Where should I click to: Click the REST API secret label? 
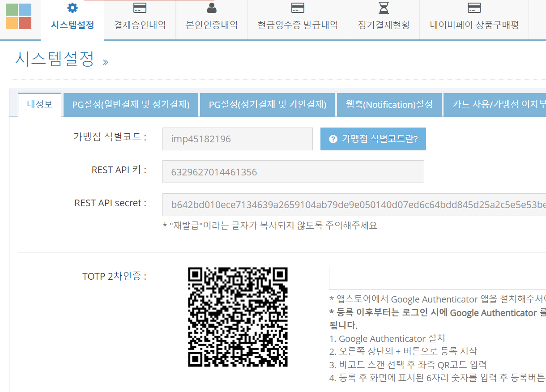(111, 203)
